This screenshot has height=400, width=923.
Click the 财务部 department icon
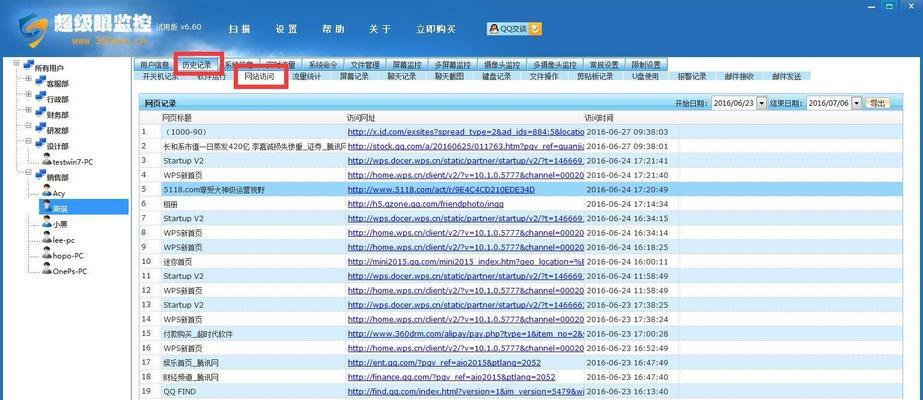coord(41,112)
